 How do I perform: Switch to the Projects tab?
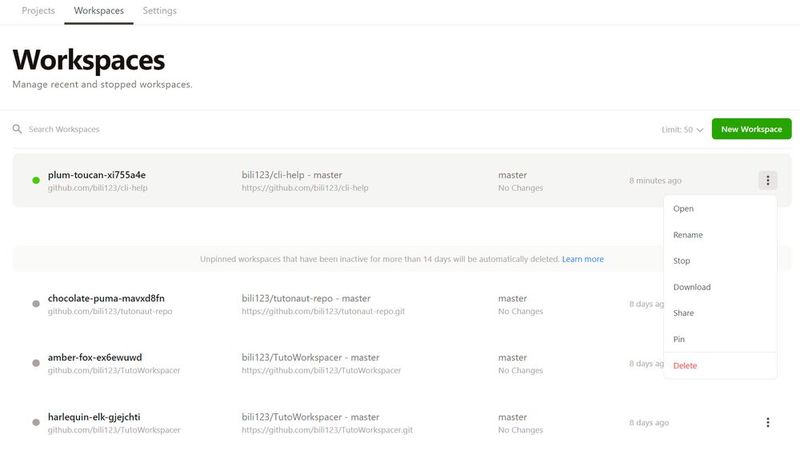(x=39, y=11)
